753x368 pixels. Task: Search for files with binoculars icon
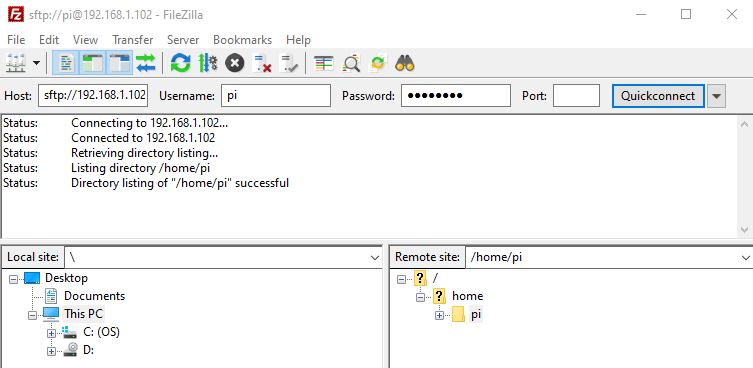click(x=404, y=63)
